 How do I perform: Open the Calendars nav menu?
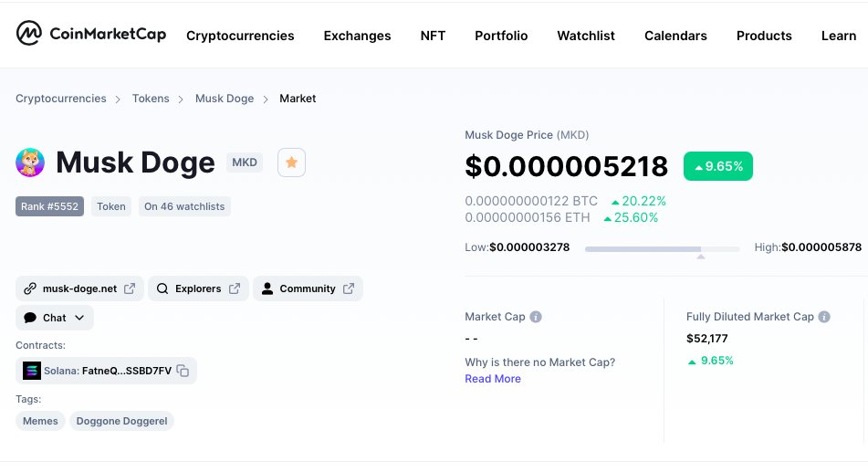pyautogui.click(x=675, y=36)
